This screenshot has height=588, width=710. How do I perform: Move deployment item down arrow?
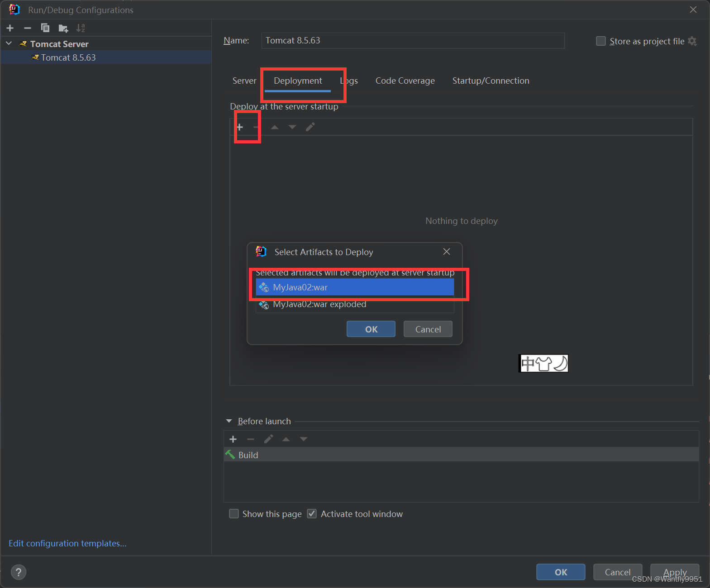(x=292, y=127)
